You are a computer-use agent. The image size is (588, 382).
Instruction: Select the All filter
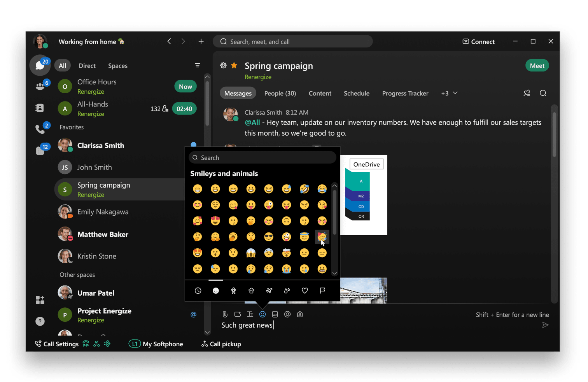(x=63, y=66)
